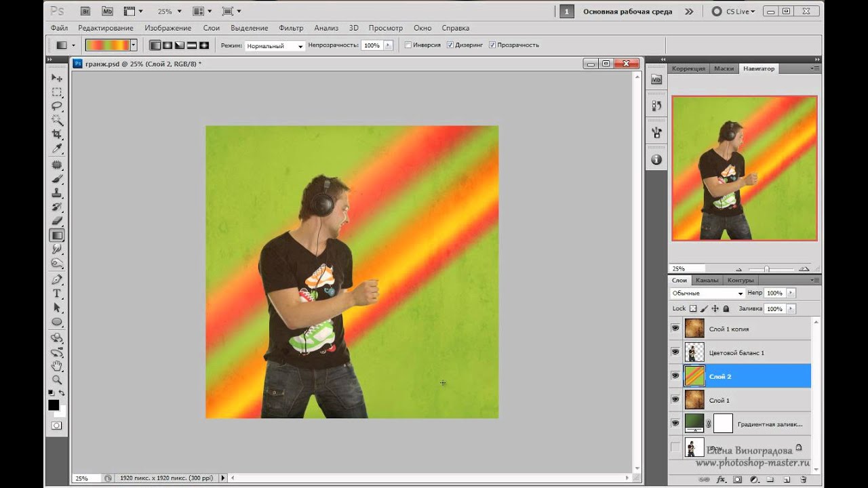Enable the Инверсия checkbox
868x488 pixels.
pos(408,45)
